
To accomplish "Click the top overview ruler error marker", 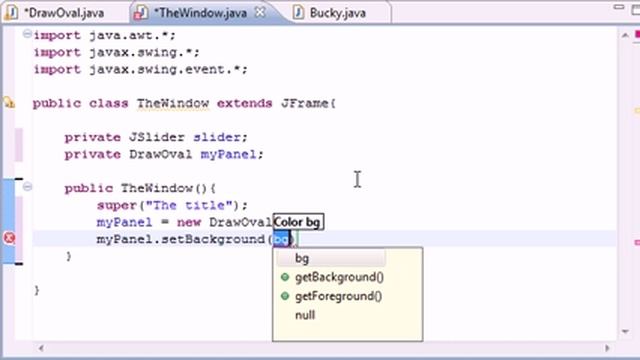I will point(637,35).
